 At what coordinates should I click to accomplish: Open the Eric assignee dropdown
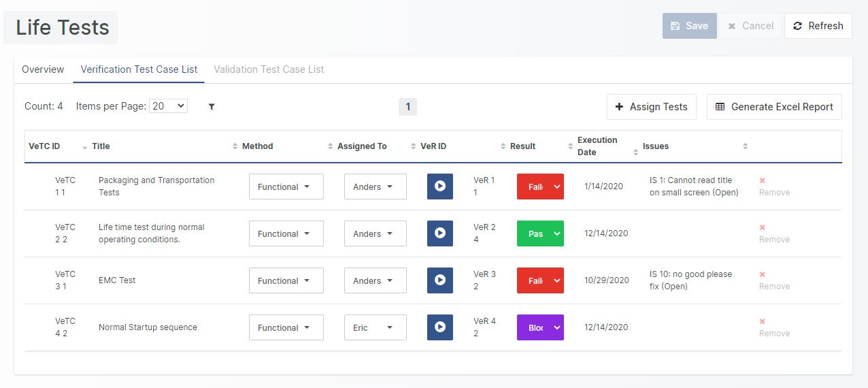(x=375, y=327)
